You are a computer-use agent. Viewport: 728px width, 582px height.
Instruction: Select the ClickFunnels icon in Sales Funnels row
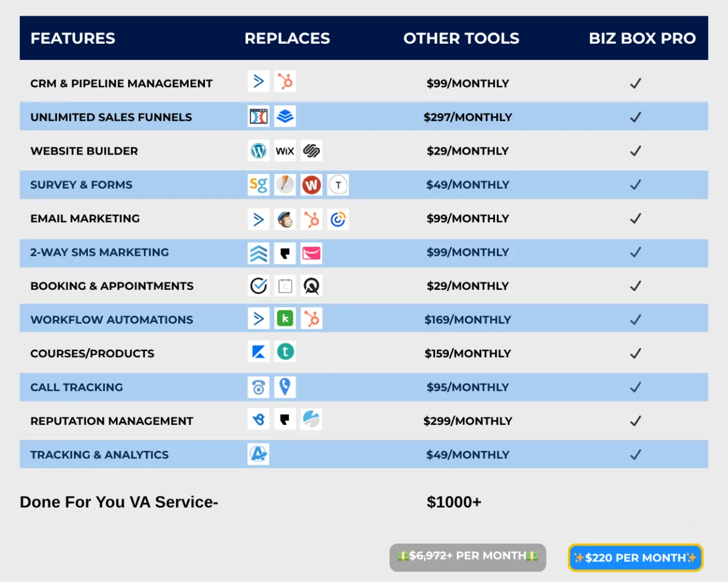258,116
